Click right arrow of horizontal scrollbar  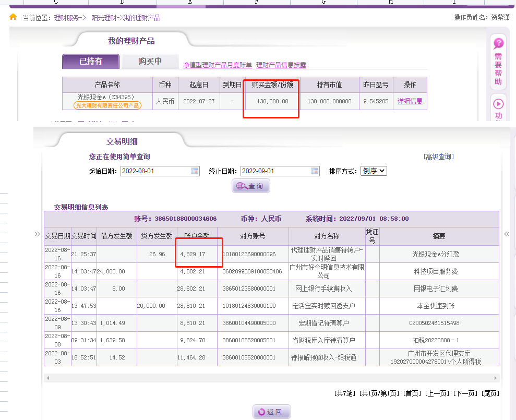(x=495, y=378)
